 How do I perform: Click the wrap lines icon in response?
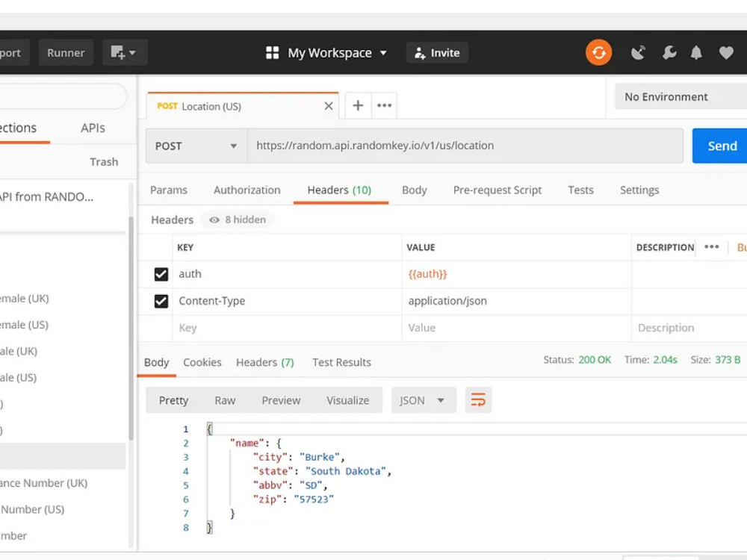coord(478,400)
